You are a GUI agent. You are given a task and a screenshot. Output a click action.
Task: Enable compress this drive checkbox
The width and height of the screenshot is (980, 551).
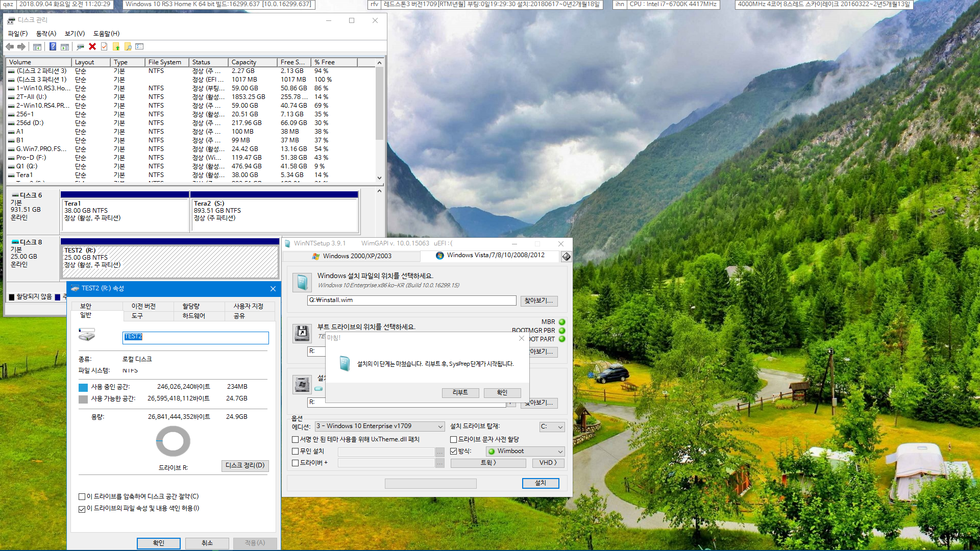pos(82,497)
